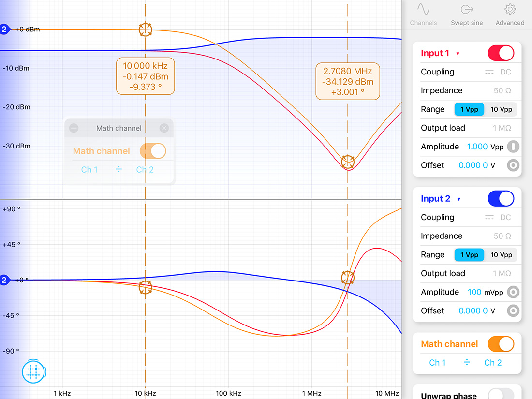Disable Math channel in side panel
The height and width of the screenshot is (399, 532).
coord(501,344)
